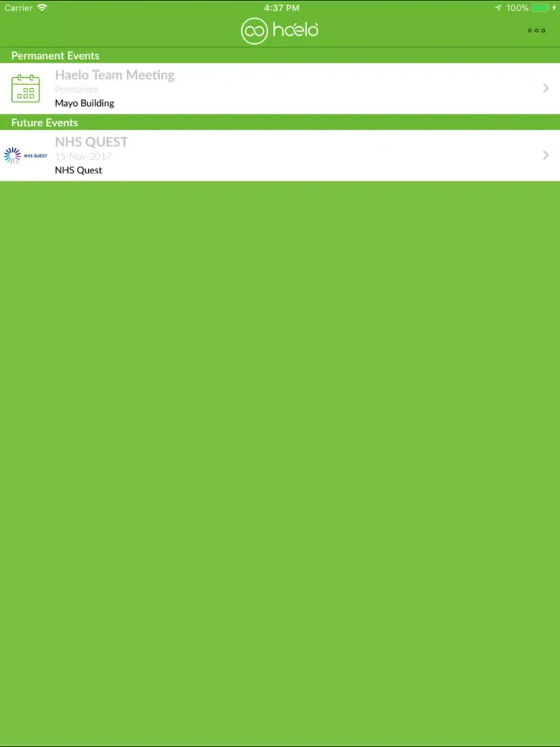Tap the Wi-Fi status icon
This screenshot has height=747, width=560.
[42, 7]
